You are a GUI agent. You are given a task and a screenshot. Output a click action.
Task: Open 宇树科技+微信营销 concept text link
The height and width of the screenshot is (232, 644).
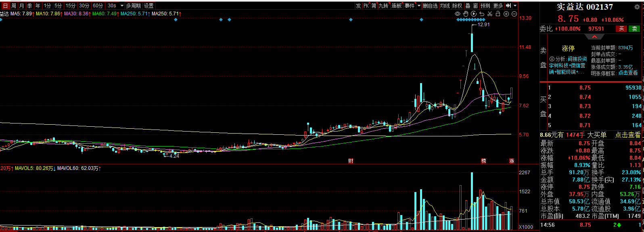coord(567,65)
